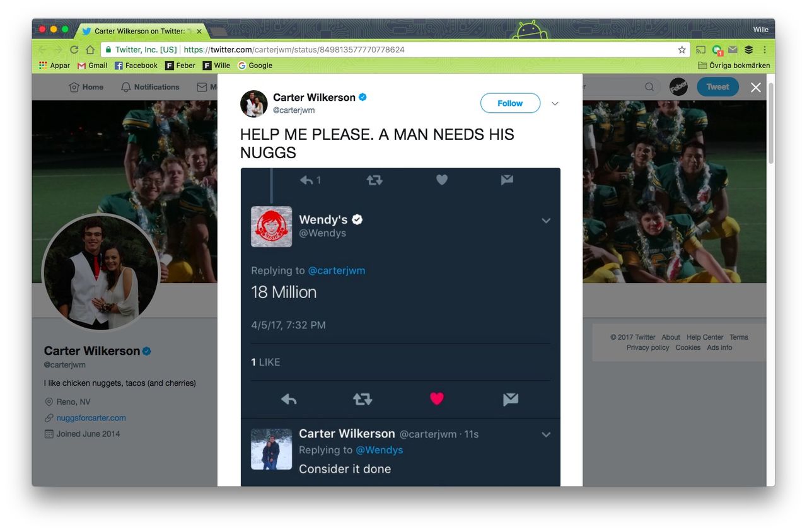Viewport: 807px width, 532px height.
Task: Open the Övriga bokmärken folder
Action: tap(734, 66)
